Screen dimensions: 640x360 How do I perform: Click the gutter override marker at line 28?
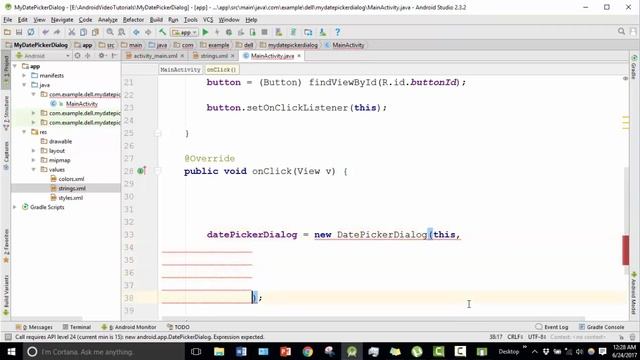coord(141,171)
